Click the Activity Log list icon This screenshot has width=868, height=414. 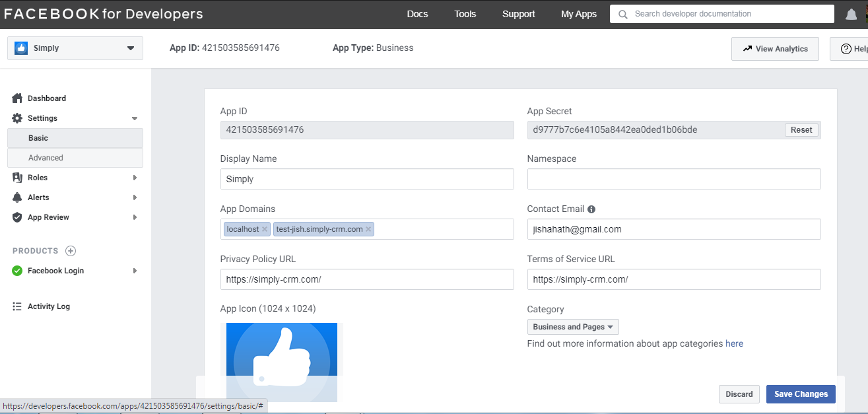[18, 306]
